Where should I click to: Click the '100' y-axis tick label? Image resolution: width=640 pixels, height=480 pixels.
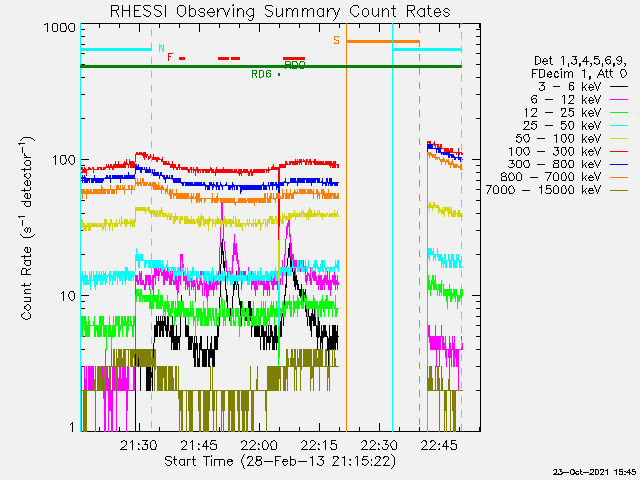click(x=64, y=160)
